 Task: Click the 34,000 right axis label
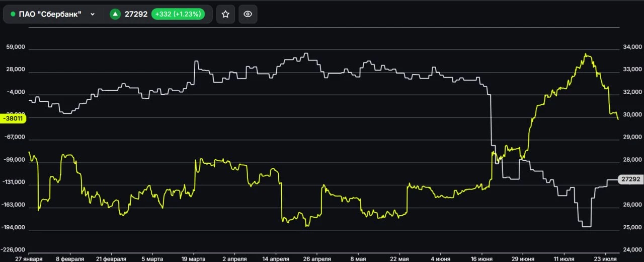point(632,47)
